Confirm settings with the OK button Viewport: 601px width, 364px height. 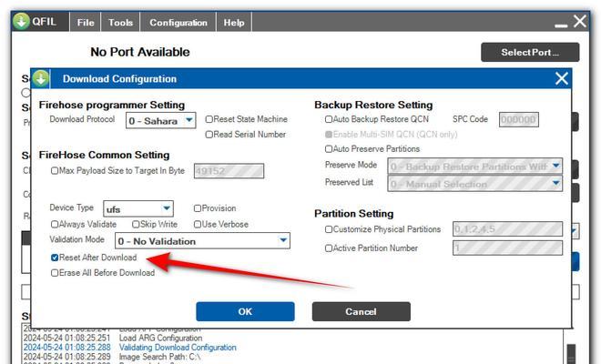[x=245, y=311]
